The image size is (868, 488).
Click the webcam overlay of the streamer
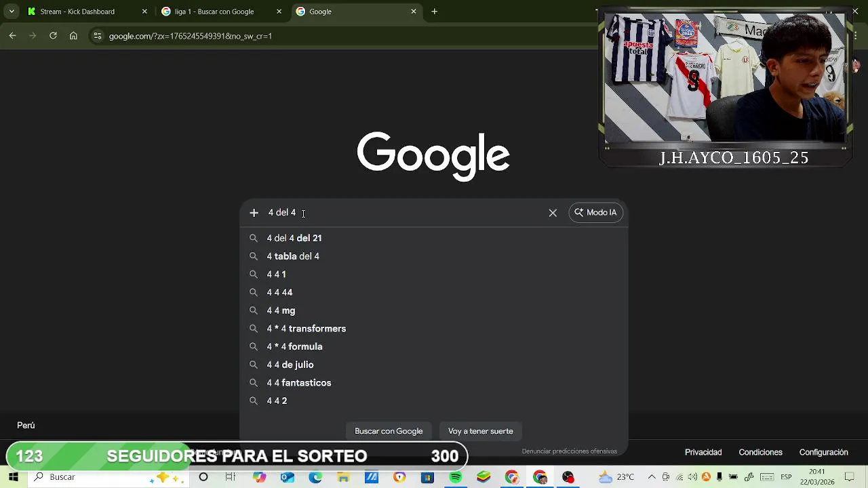(726, 78)
